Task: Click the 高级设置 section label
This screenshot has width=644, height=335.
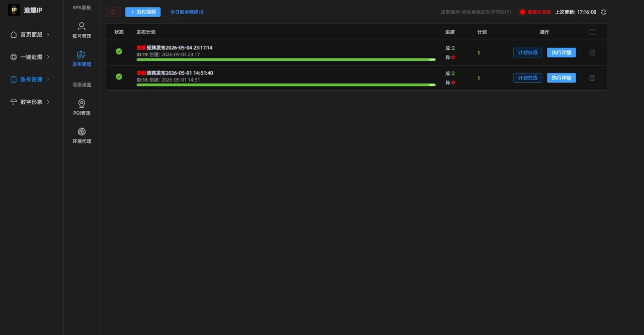Action: point(82,85)
